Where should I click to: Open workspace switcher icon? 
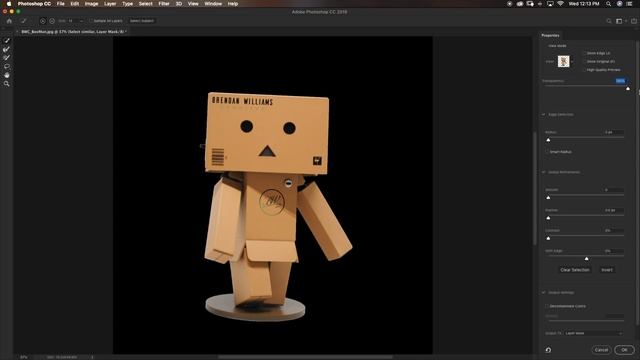click(x=620, y=21)
